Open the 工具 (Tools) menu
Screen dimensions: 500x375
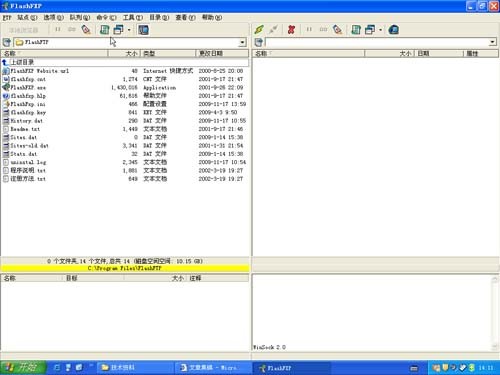point(133,17)
